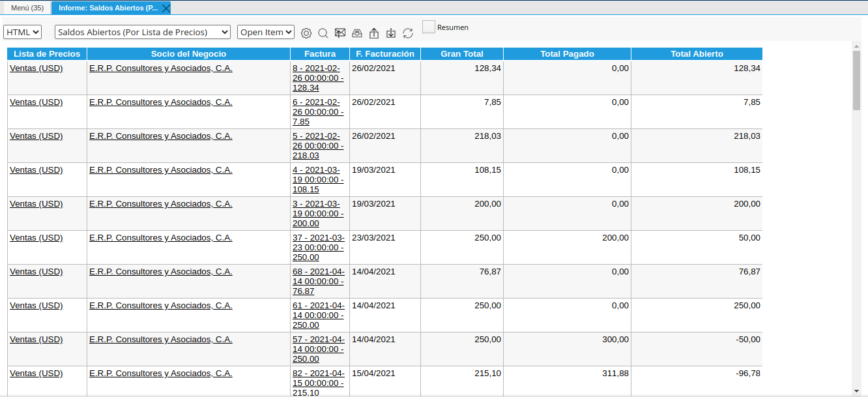The width and height of the screenshot is (868, 397).
Task: Click E.R.P. Consultores link in invoice 6 row
Action: (x=161, y=102)
